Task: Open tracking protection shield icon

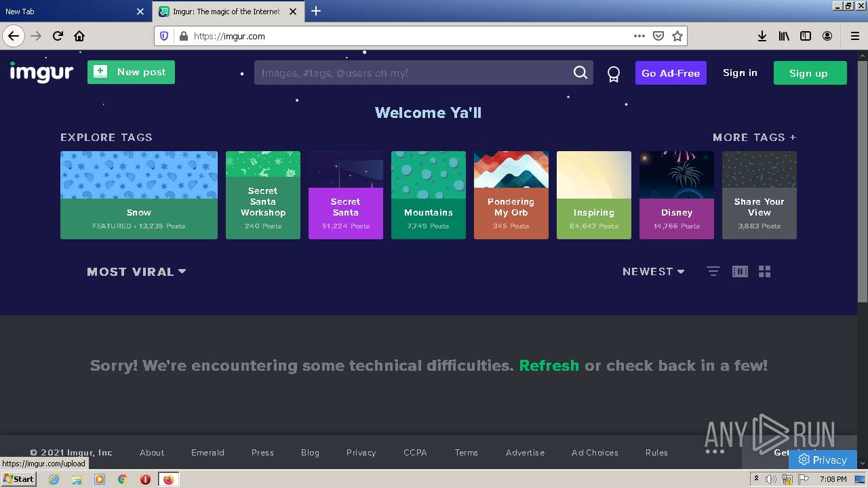Action: click(x=164, y=36)
